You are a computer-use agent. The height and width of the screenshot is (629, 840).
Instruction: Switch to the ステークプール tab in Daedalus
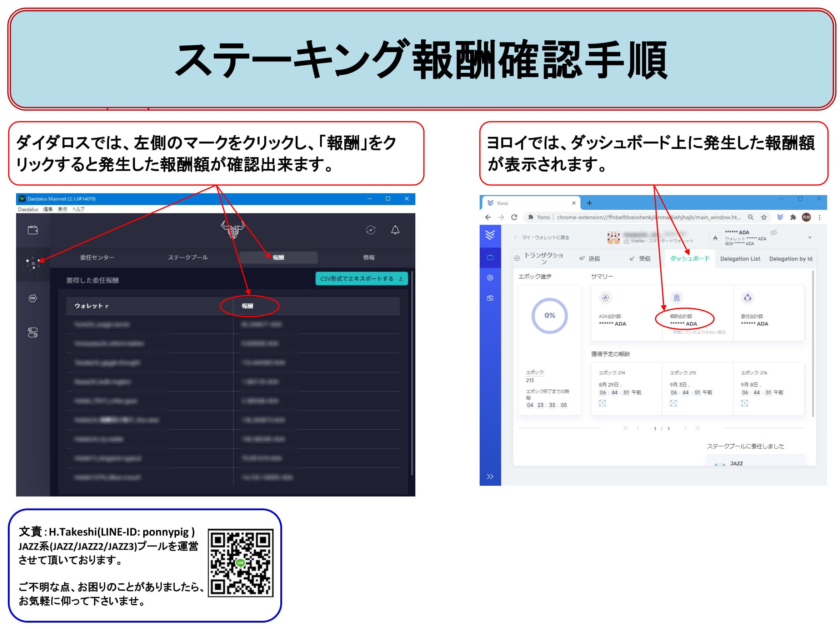pos(187,258)
